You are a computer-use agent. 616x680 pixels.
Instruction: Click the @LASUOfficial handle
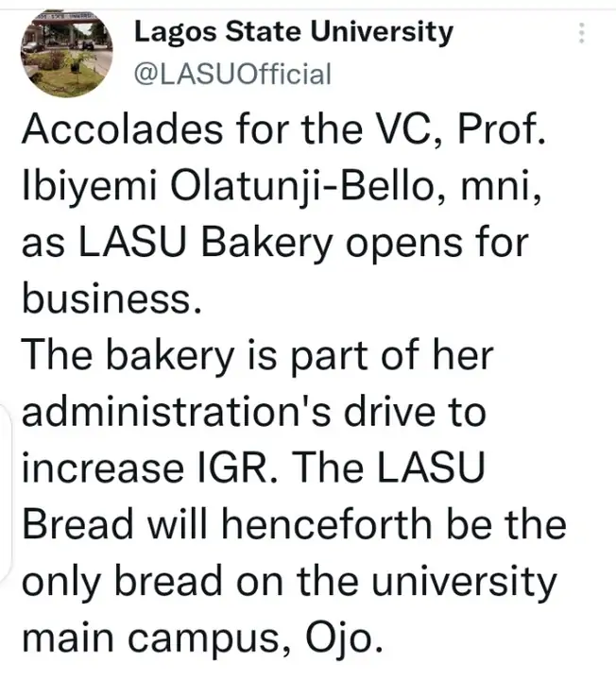click(233, 75)
